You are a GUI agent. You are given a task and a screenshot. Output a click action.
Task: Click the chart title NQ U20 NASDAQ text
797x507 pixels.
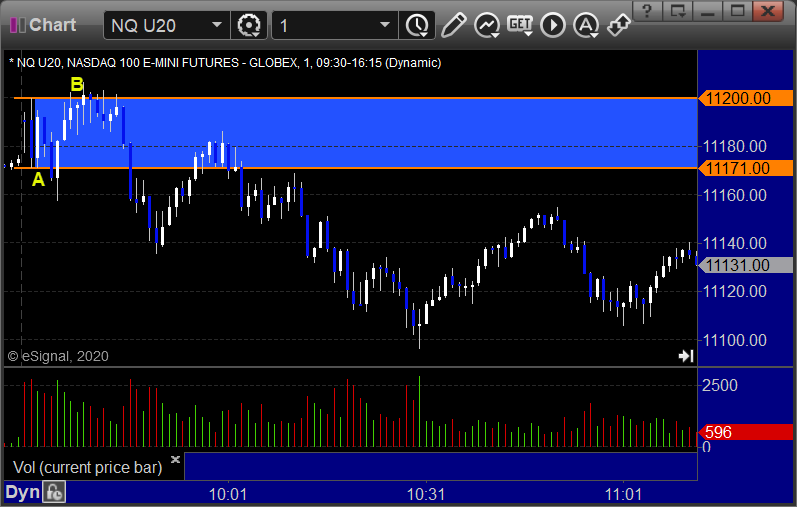coord(225,63)
